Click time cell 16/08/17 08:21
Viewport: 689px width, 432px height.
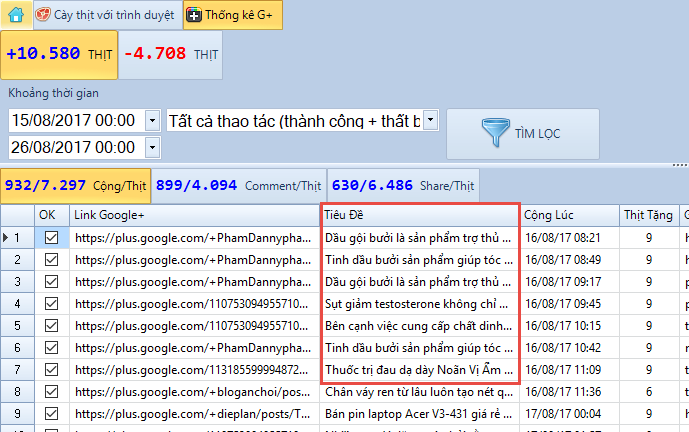(562, 238)
